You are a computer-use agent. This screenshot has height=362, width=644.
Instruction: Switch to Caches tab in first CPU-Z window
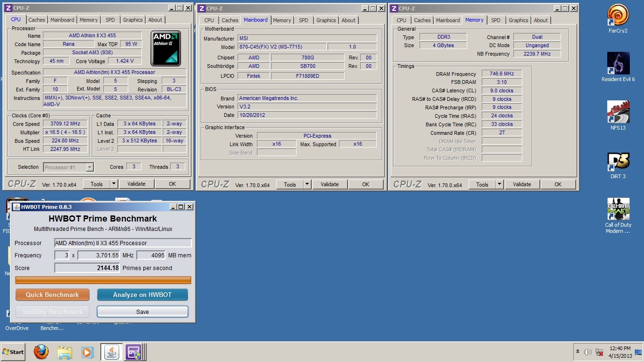tap(36, 20)
